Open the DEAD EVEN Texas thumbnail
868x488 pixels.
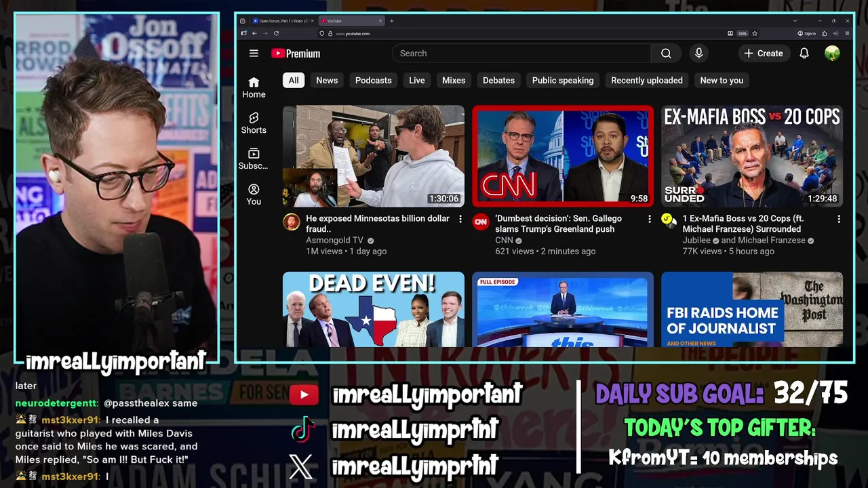(374, 310)
